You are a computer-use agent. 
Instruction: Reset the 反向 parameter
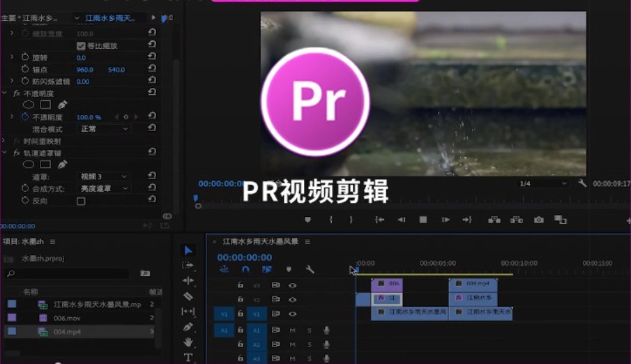152,199
